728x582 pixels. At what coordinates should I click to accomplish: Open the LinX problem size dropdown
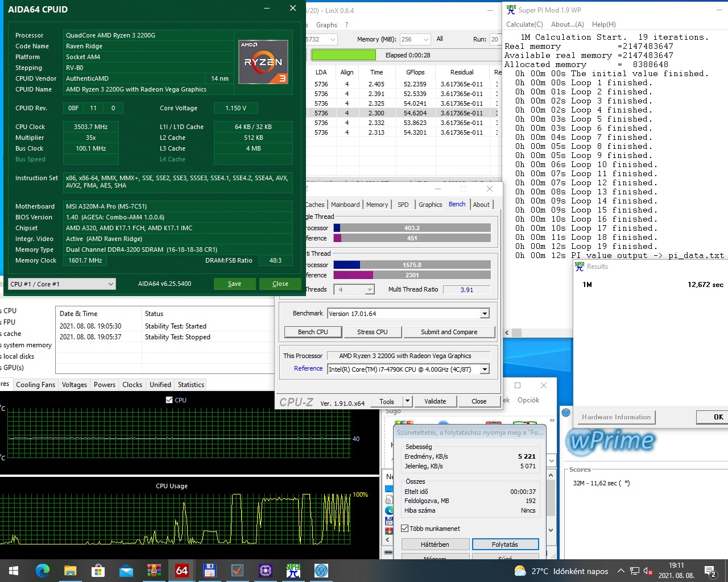pyautogui.click(x=322, y=39)
